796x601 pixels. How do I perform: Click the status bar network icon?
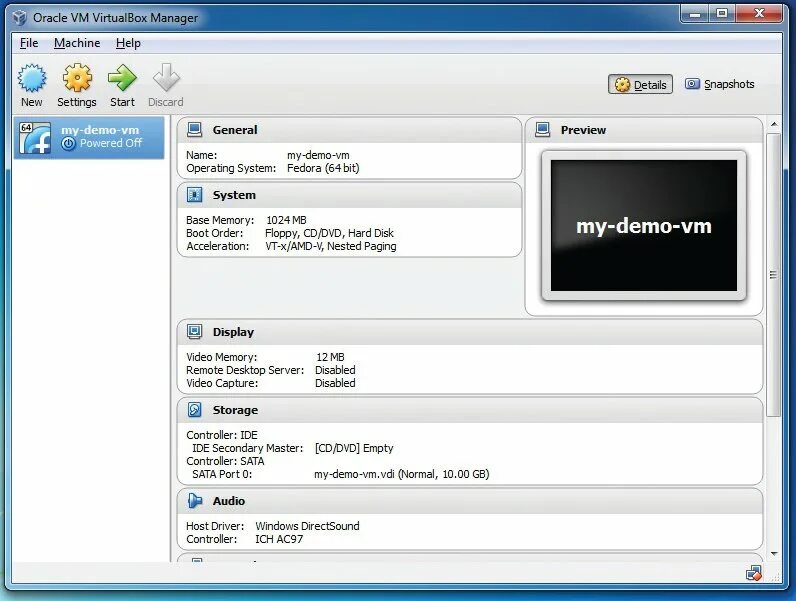754,574
